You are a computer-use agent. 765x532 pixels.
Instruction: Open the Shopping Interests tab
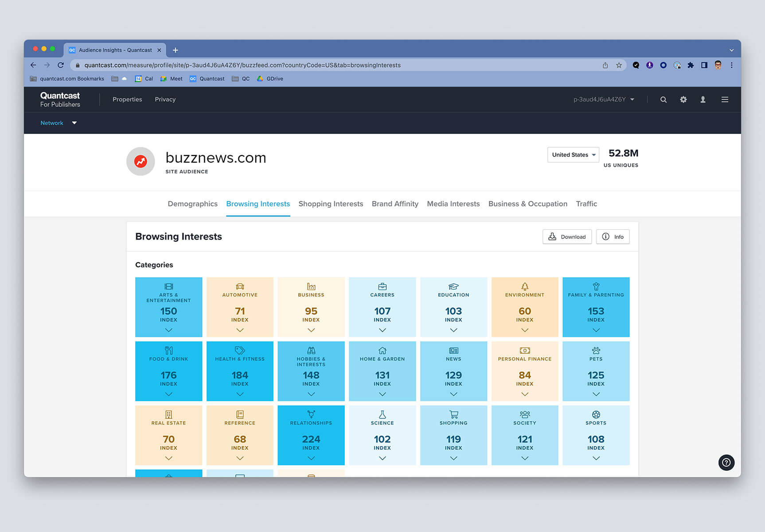[x=331, y=203]
